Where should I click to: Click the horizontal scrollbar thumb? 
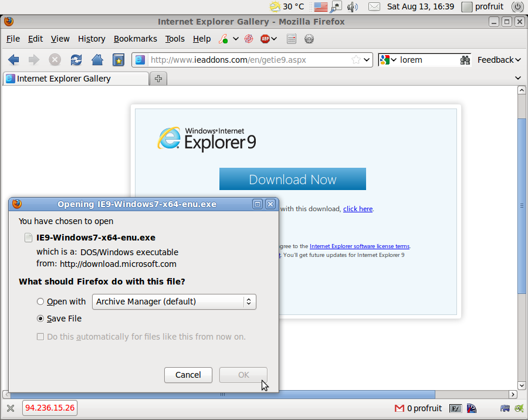(x=223, y=394)
